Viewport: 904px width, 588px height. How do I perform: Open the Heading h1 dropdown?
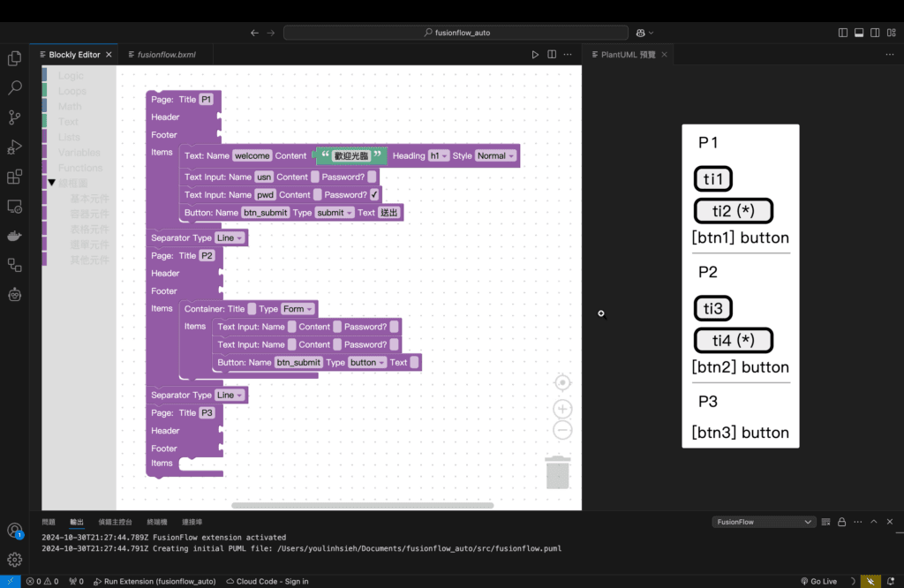(x=439, y=156)
